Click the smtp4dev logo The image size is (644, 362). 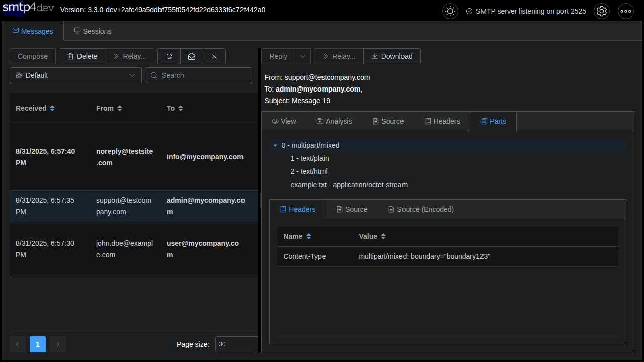(28, 10)
